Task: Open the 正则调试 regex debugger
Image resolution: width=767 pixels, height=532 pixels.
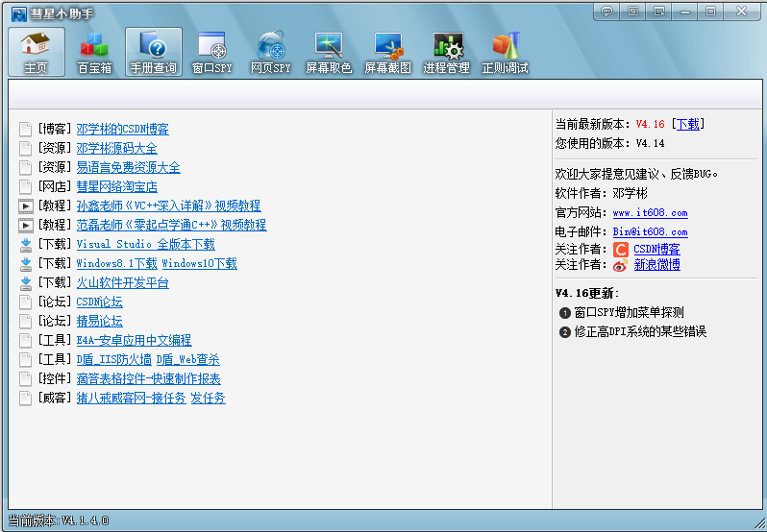Action: pos(506,51)
